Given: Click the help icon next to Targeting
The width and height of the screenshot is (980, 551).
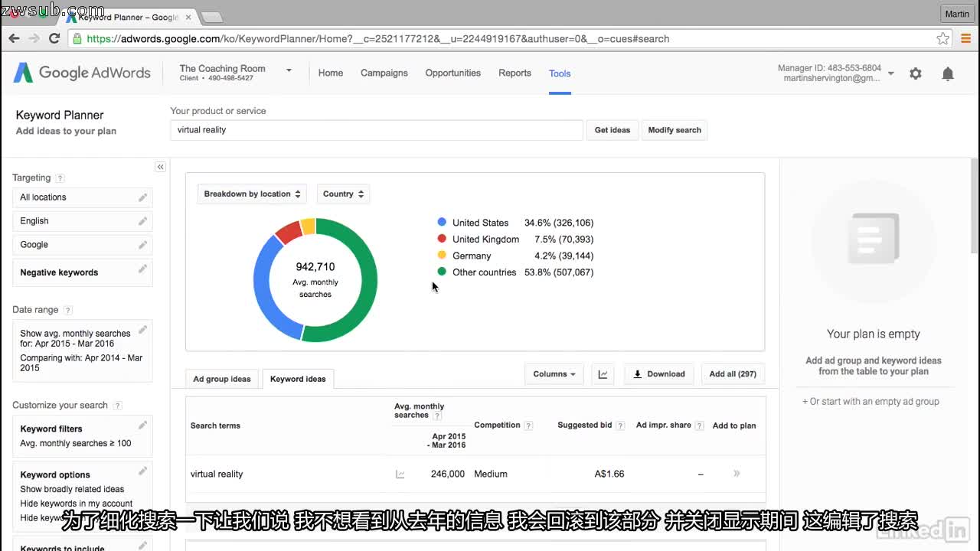Looking at the screenshot, I should click(x=60, y=178).
